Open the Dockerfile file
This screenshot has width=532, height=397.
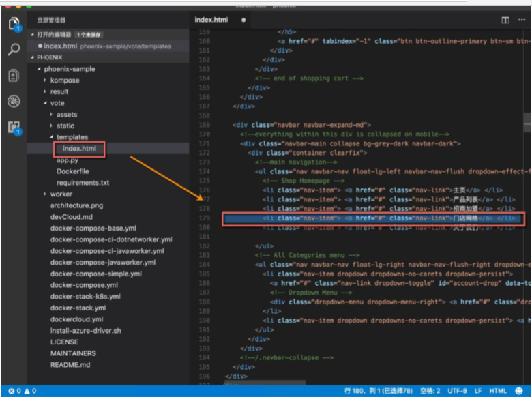(x=72, y=171)
